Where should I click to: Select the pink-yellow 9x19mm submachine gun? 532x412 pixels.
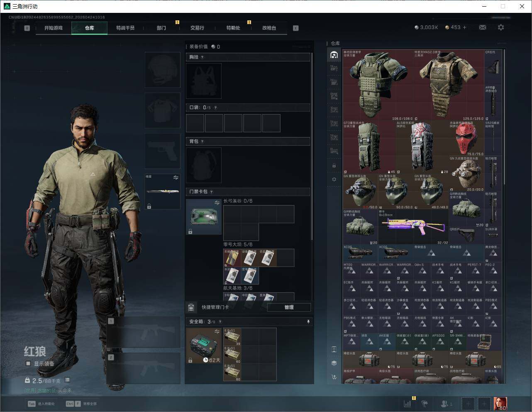coord(413,227)
